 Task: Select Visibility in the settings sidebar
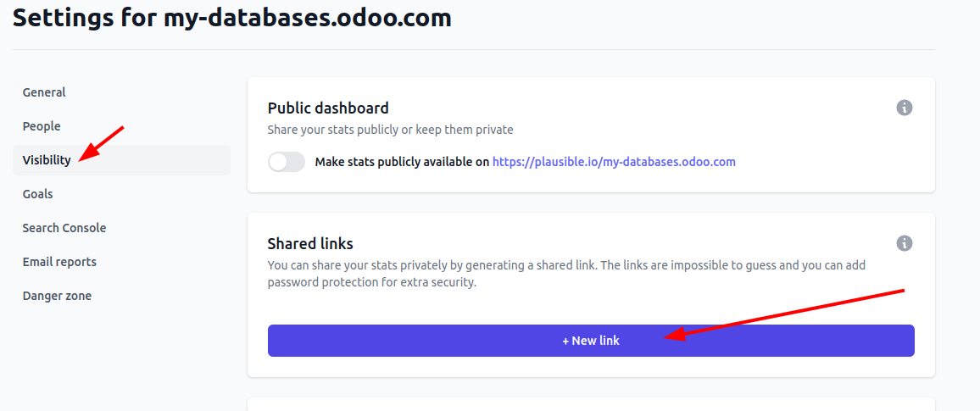47,160
